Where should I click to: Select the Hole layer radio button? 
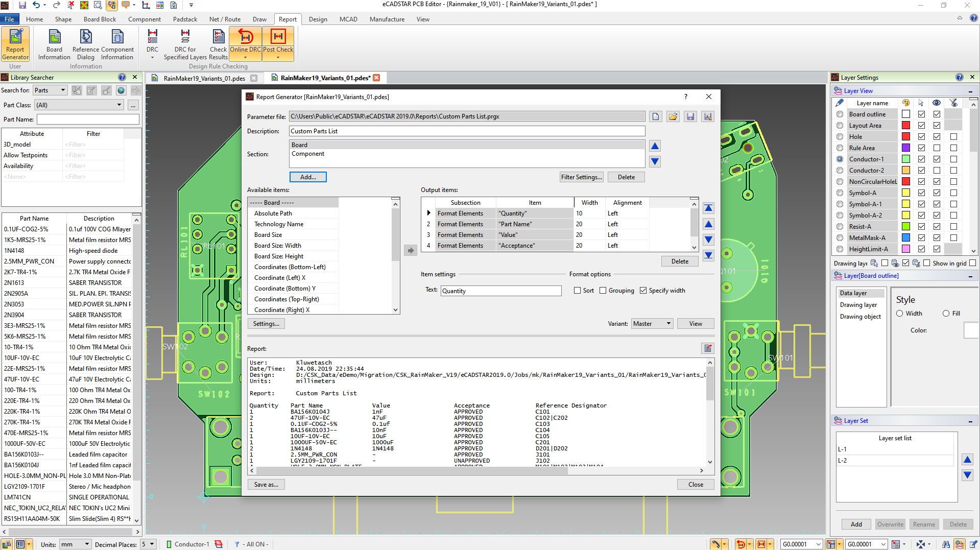pos(840,137)
